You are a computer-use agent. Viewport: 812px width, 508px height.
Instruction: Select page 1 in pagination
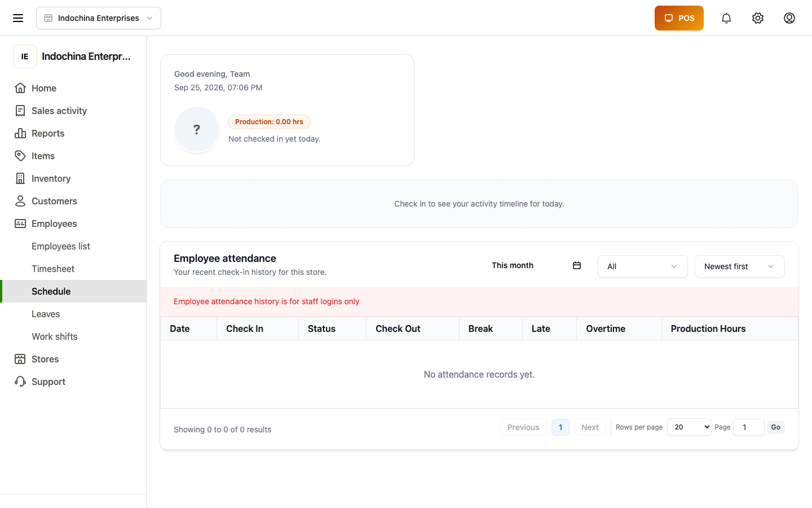[x=561, y=427]
